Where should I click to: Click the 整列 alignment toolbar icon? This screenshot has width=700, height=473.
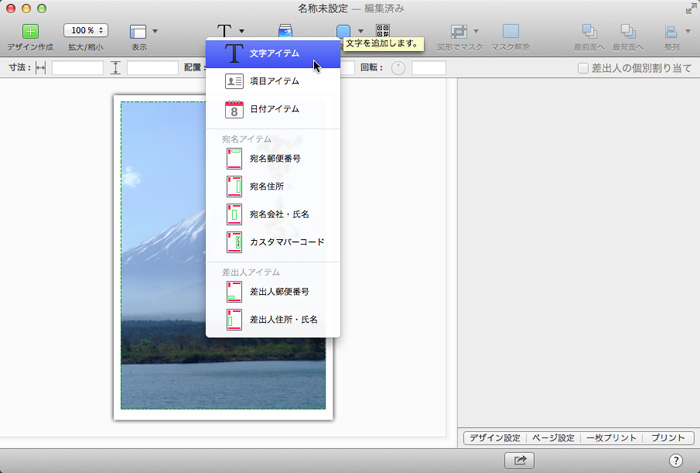(671, 32)
